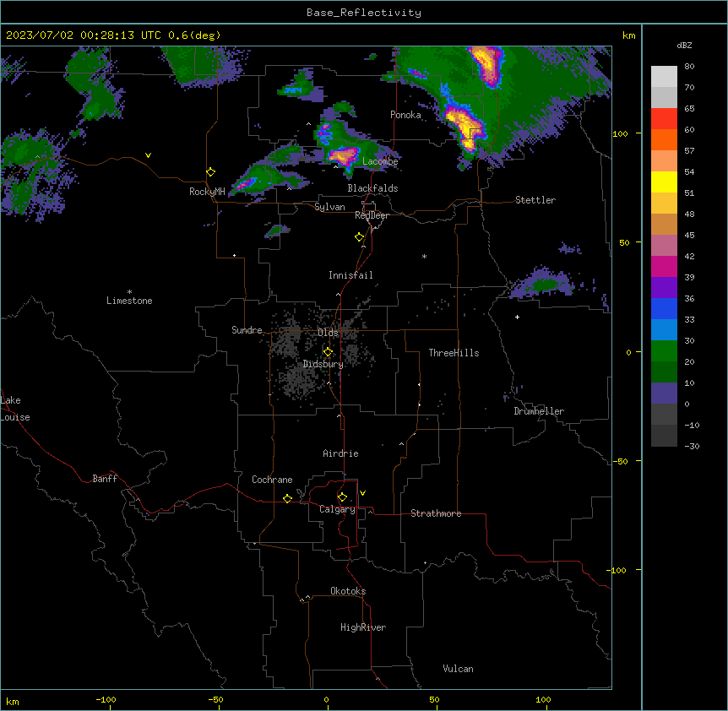Click the yellow diamond marker below Cochrane
728x711 pixels.
[x=287, y=498]
